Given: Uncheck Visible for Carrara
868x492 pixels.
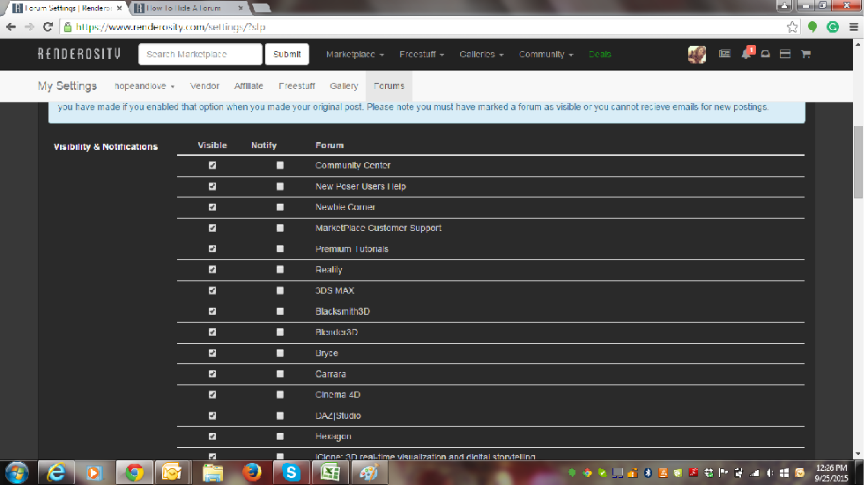Looking at the screenshot, I should 213,376.
